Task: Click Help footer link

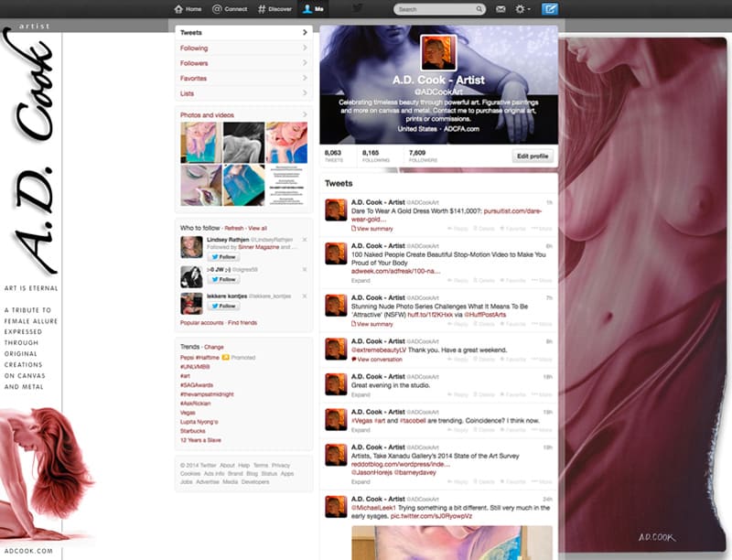Action: pyautogui.click(x=243, y=465)
